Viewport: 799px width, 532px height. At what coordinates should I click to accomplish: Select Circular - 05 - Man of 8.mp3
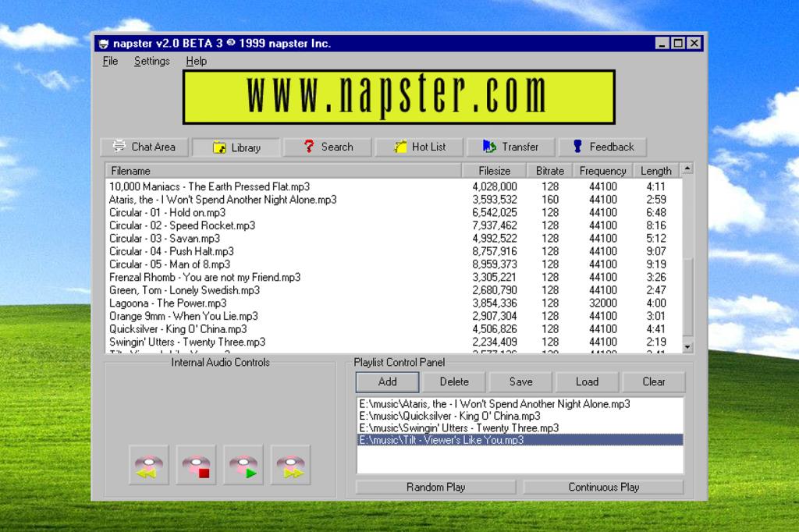393,264
